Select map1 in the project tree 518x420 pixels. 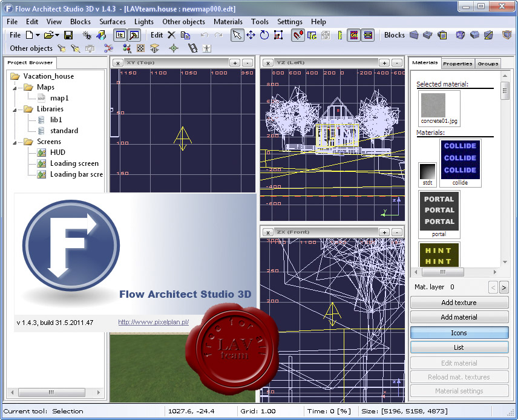click(x=59, y=98)
